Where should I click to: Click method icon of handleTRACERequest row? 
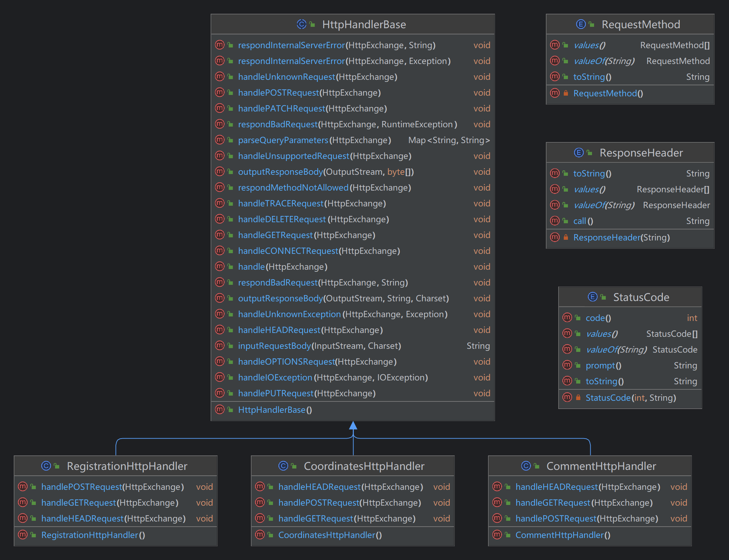tap(220, 203)
